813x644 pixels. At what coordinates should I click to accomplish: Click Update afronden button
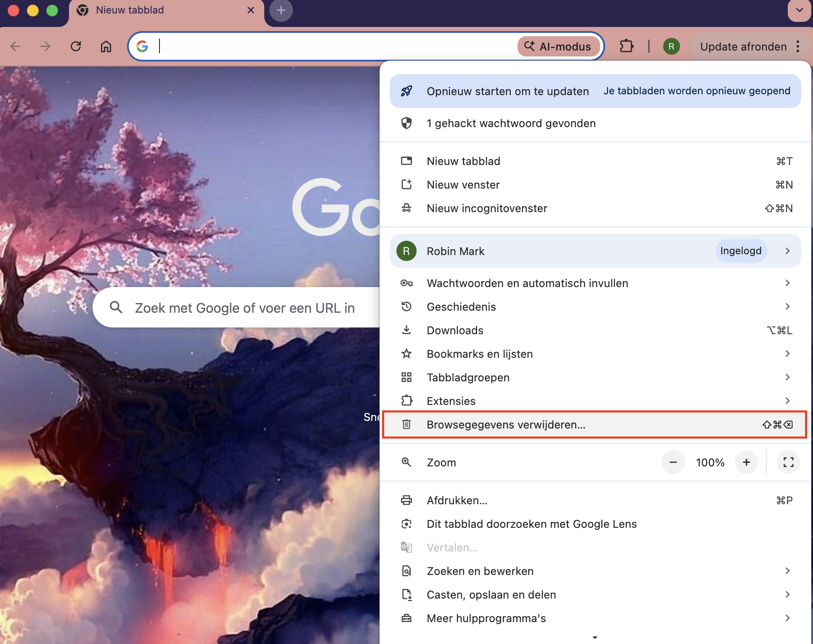tap(743, 46)
